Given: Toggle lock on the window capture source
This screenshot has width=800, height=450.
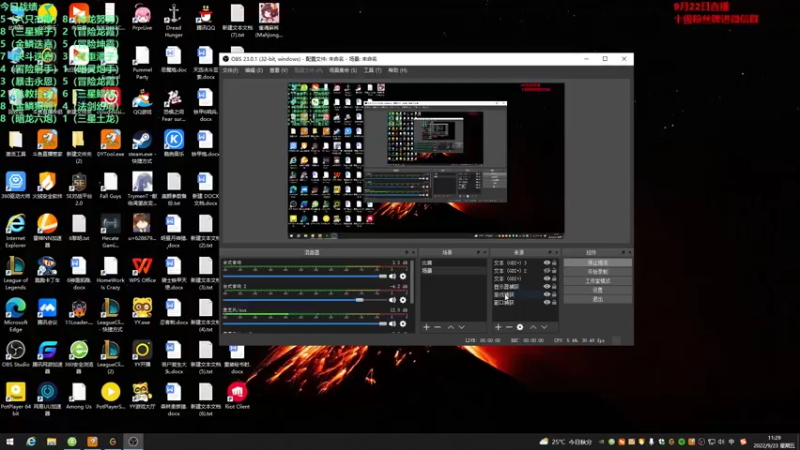Looking at the screenshot, I should [554, 301].
